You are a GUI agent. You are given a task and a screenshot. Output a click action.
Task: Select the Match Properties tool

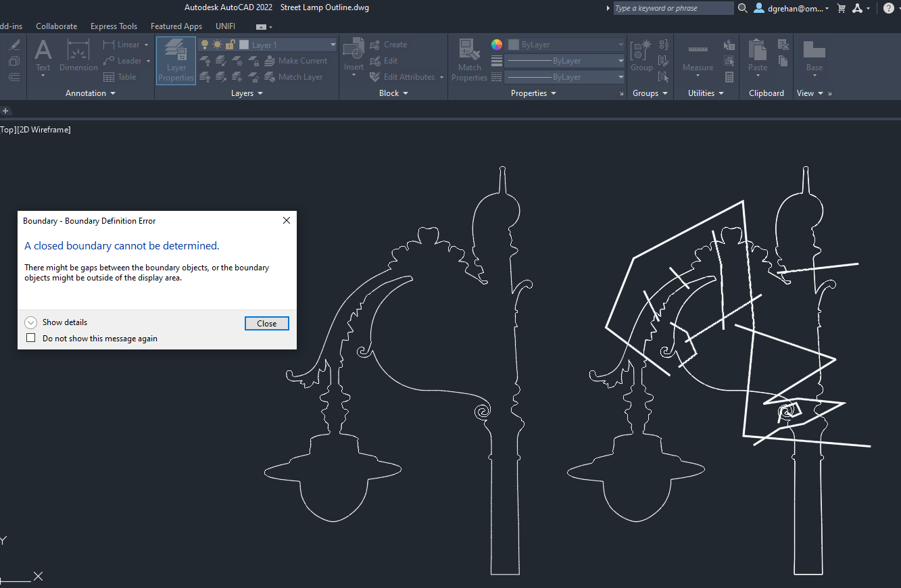[x=469, y=61]
